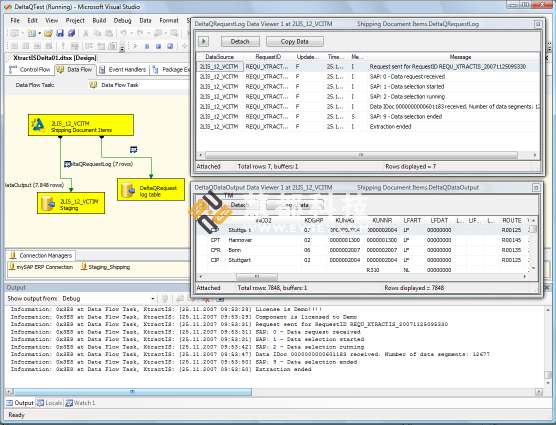Open the Redo history dropdown arrow
Screen dimensions: 556x425
pos(148,34)
